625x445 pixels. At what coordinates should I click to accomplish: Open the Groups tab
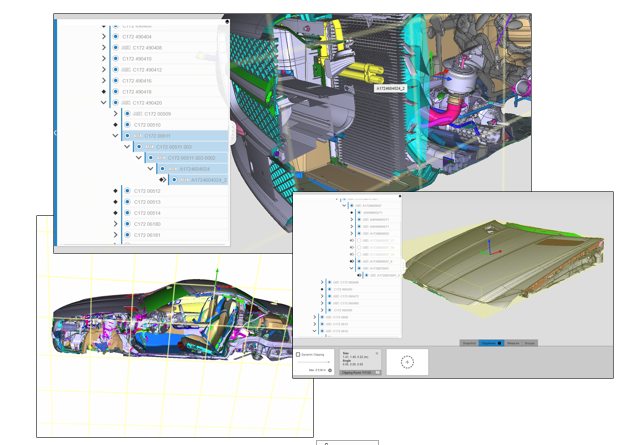(531, 343)
